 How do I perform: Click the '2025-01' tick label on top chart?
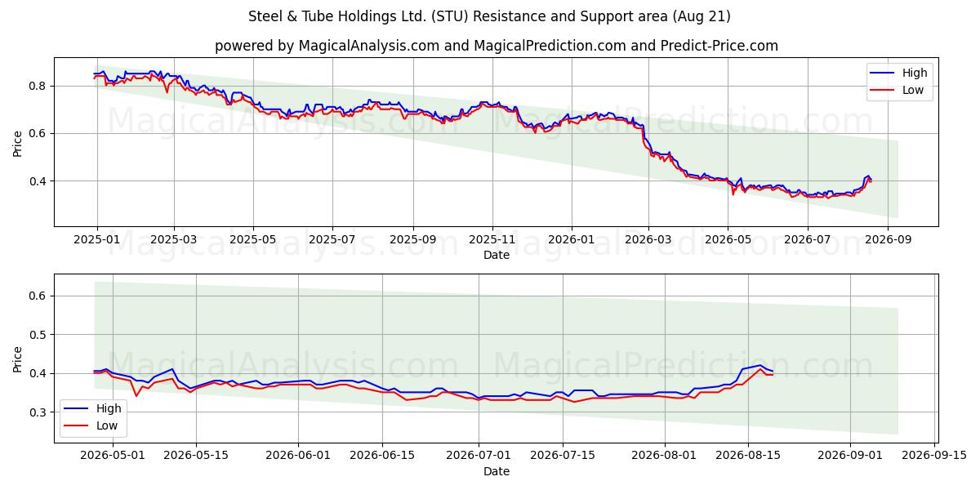97,241
